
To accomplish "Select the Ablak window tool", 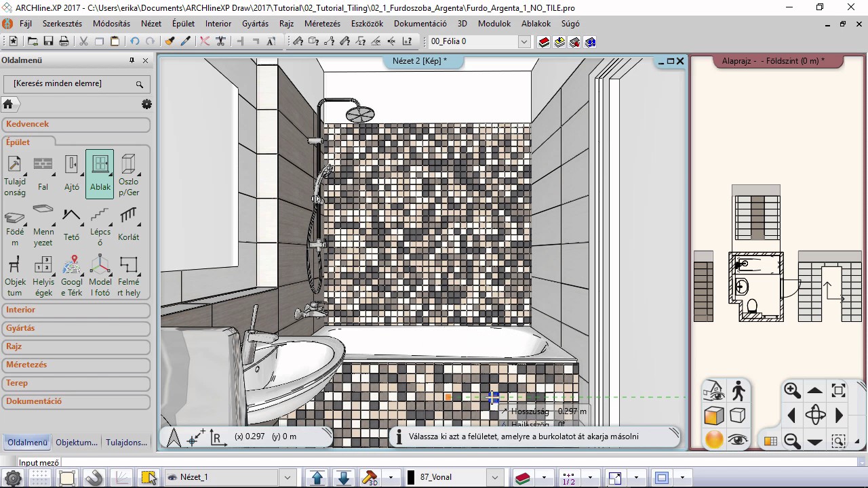I will point(100,174).
